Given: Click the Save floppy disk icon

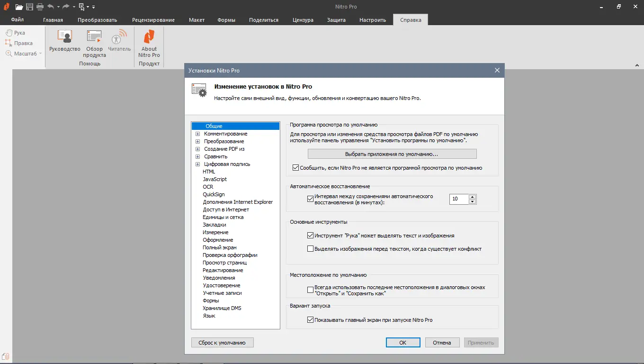Looking at the screenshot, I should (x=29, y=7).
